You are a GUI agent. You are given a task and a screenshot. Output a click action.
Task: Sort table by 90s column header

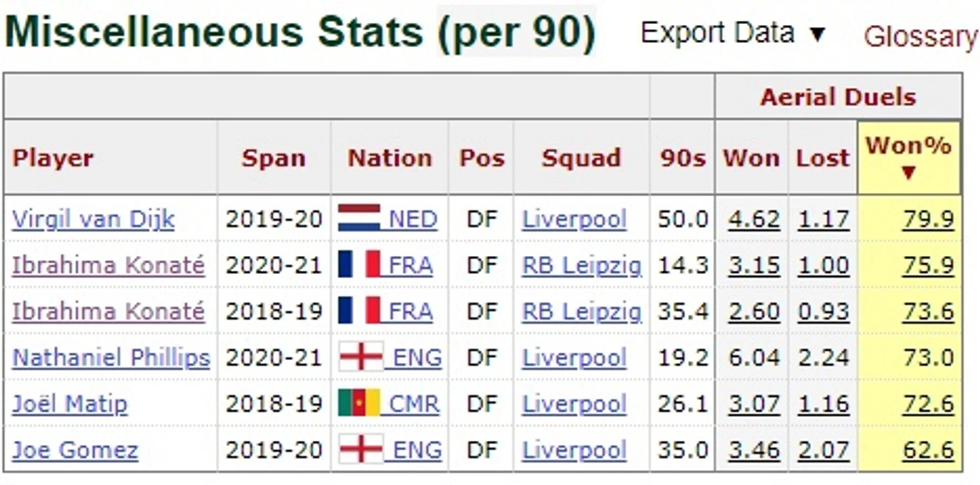(x=682, y=158)
